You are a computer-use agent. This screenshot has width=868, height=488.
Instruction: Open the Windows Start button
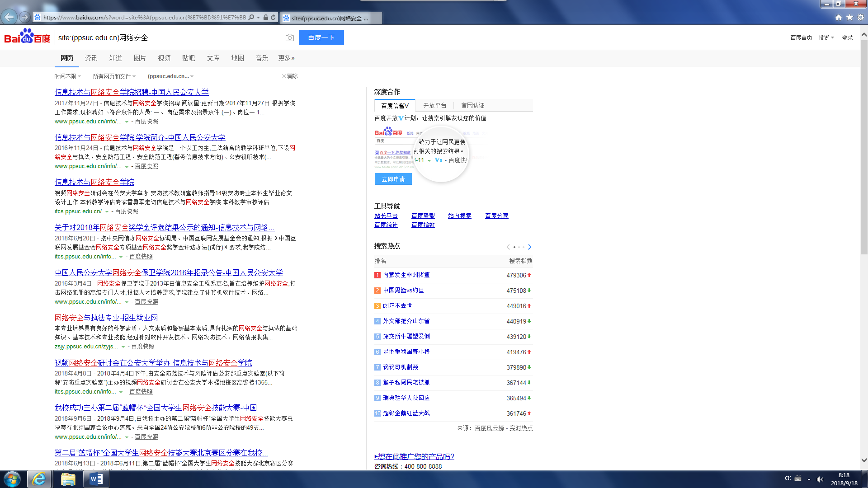point(12,479)
